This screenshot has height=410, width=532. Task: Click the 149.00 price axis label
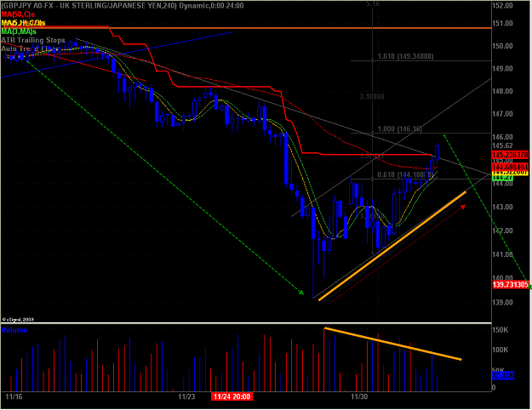pos(502,69)
